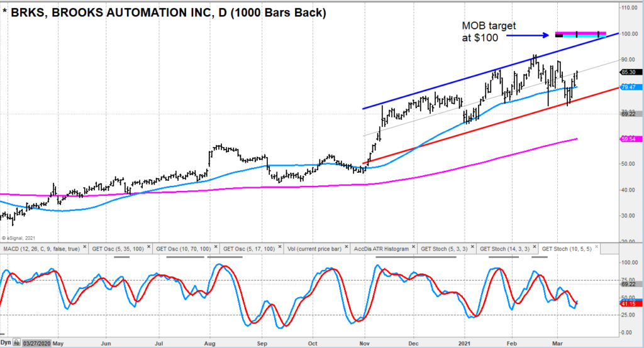Click the MOB target zone bar at $100
The height and width of the screenshot is (348, 644).
[x=580, y=35]
